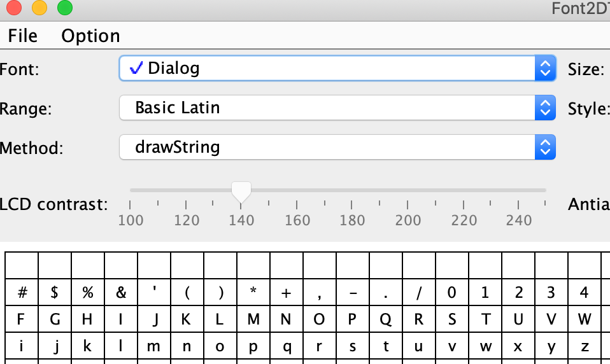This screenshot has height=364, width=610.
Task: Open the Option menu
Action: pos(90,36)
